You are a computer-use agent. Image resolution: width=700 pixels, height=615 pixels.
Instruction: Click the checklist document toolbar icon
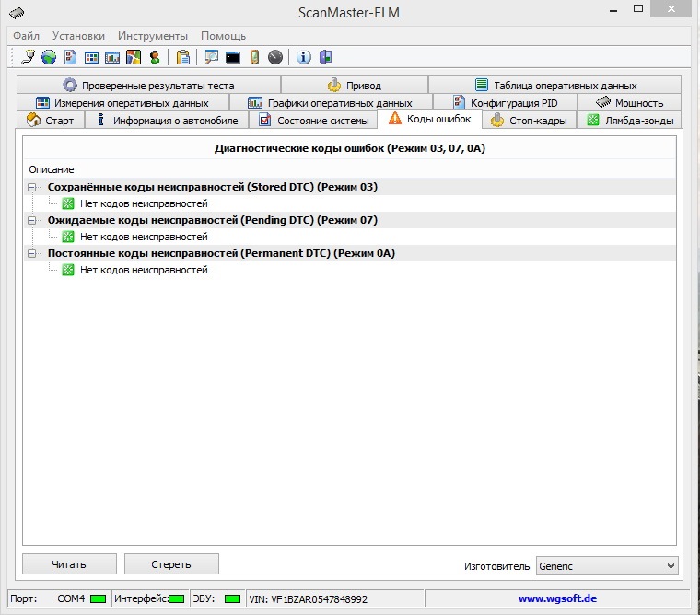pos(70,57)
